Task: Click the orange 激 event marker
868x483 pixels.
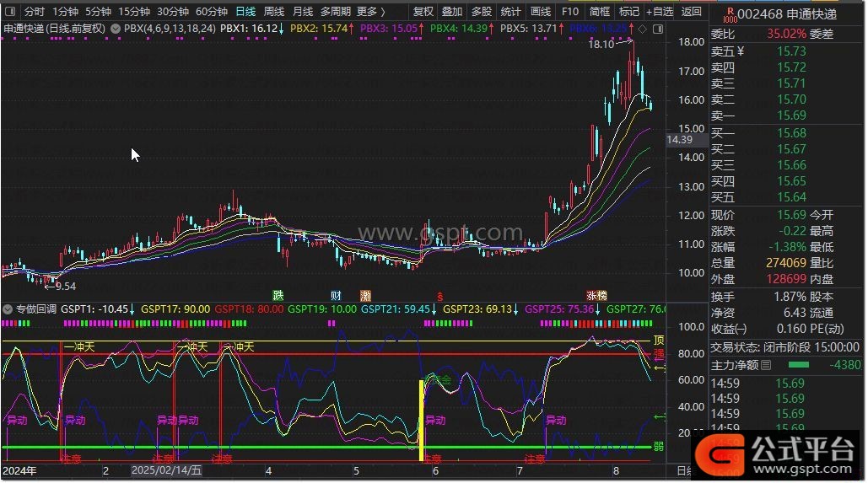Action: tap(365, 296)
